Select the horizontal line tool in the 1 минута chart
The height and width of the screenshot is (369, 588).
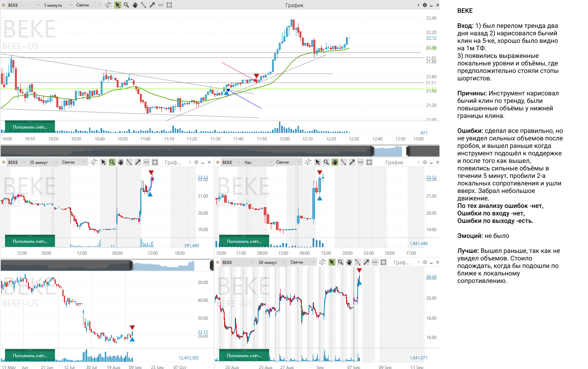point(161,5)
